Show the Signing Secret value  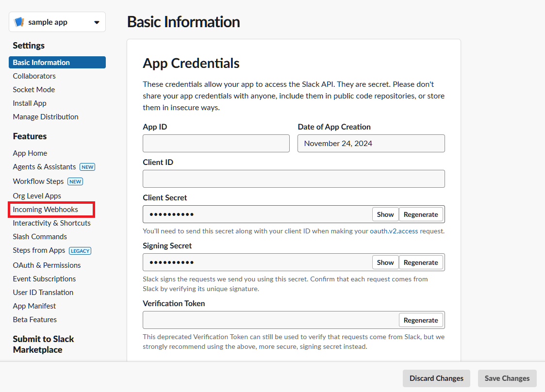(385, 262)
